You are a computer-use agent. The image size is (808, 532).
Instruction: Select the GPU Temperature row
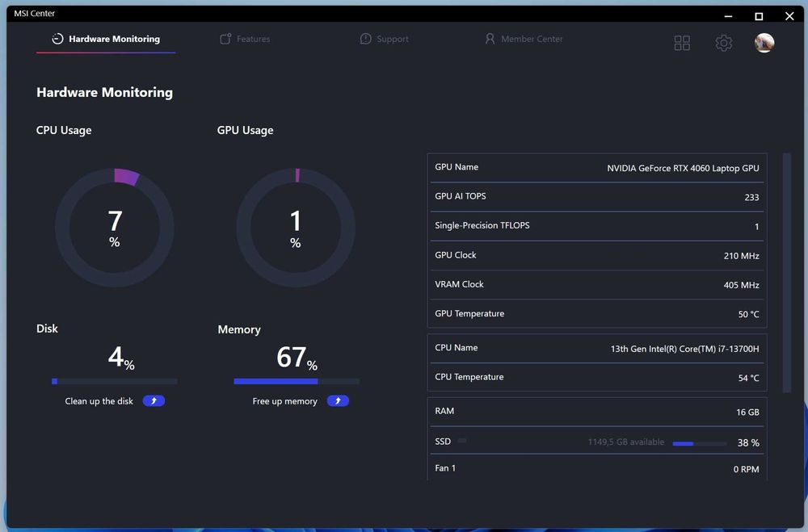tap(597, 314)
